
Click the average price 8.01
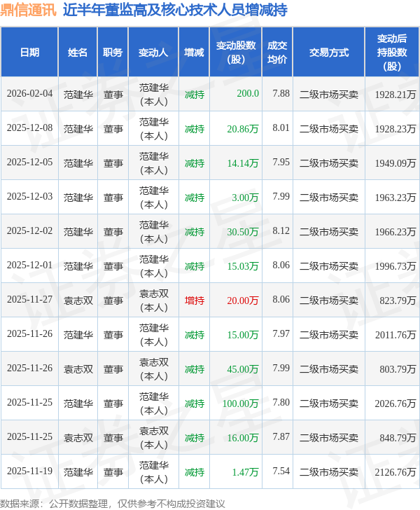click(281, 127)
